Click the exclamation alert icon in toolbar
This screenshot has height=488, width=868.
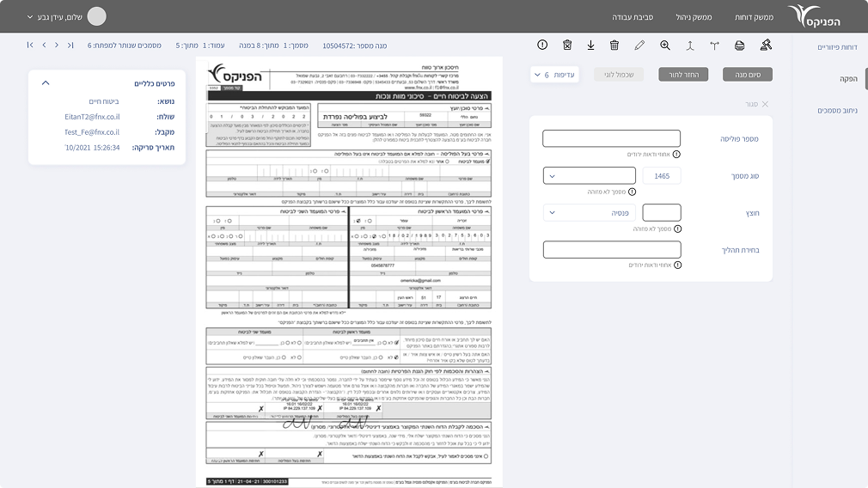(x=542, y=45)
